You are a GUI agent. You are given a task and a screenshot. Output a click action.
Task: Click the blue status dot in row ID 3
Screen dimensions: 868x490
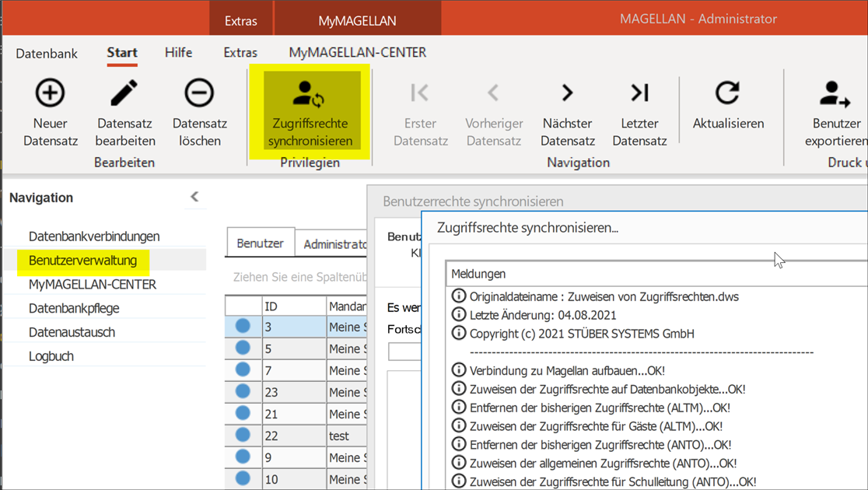pyautogui.click(x=243, y=326)
